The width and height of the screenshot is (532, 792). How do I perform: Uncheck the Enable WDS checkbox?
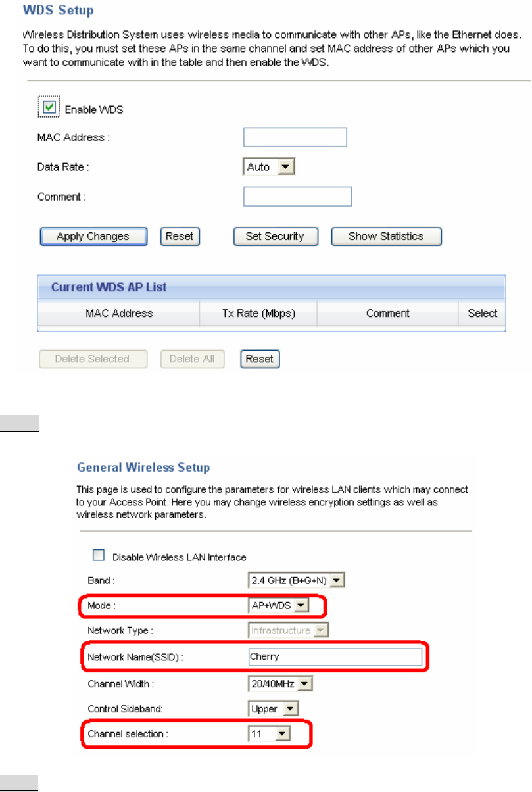click(x=49, y=108)
